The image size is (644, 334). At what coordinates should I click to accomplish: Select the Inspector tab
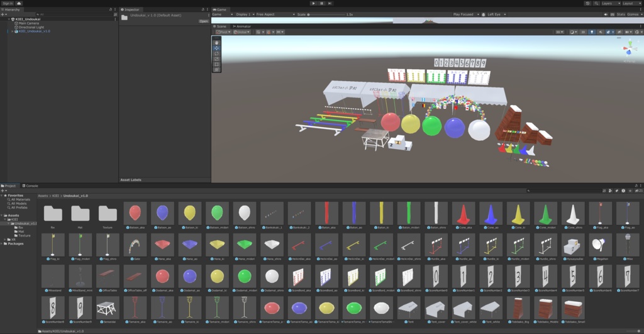coord(130,9)
